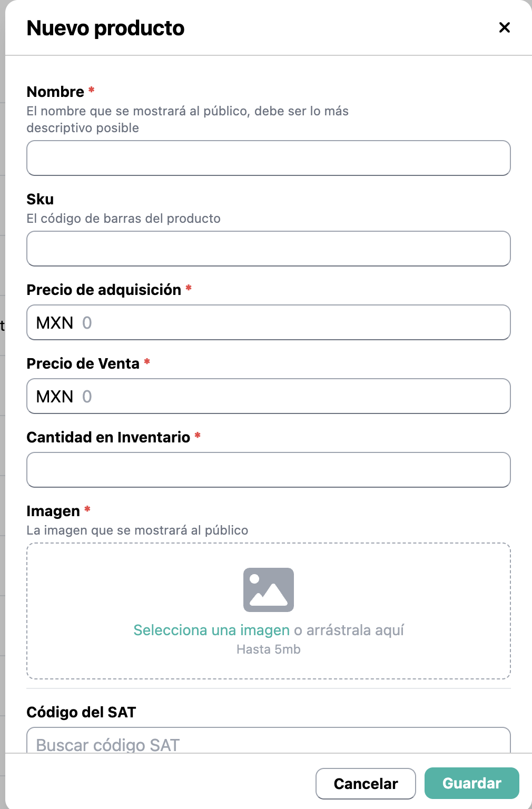Click the image placeholder icon

pos(268,589)
